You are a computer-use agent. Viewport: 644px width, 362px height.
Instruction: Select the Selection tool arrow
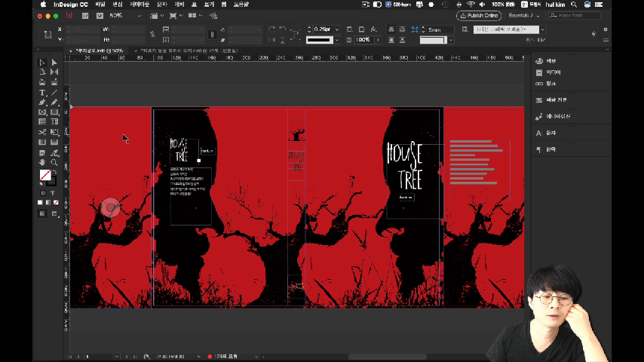(42, 63)
